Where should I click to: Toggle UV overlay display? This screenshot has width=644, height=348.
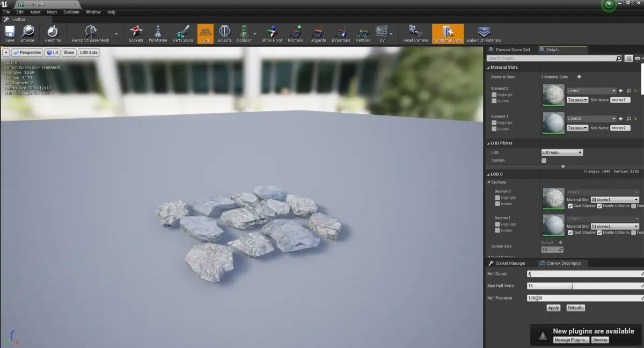click(x=382, y=34)
